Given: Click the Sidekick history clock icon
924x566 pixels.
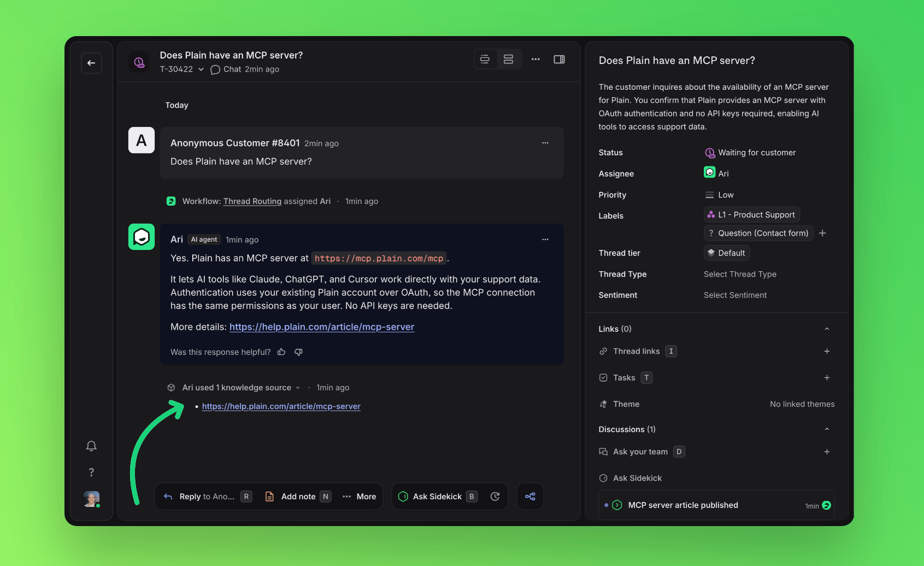Looking at the screenshot, I should tap(495, 497).
